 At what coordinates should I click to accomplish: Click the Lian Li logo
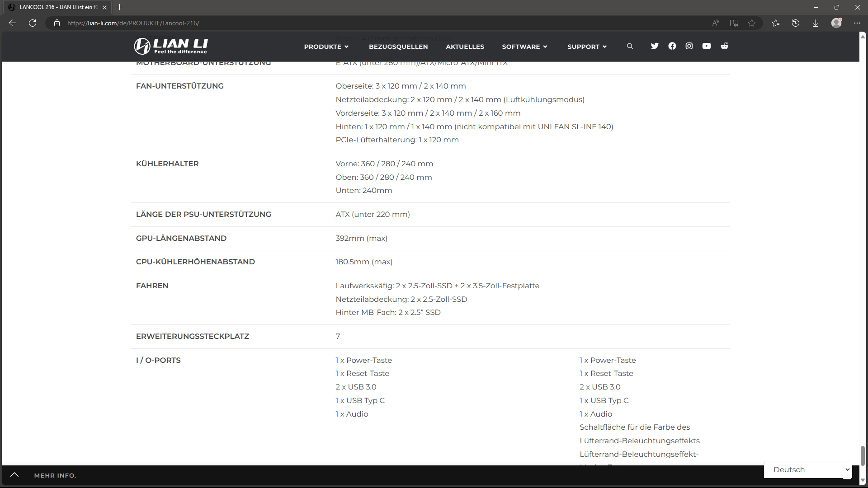point(171,46)
